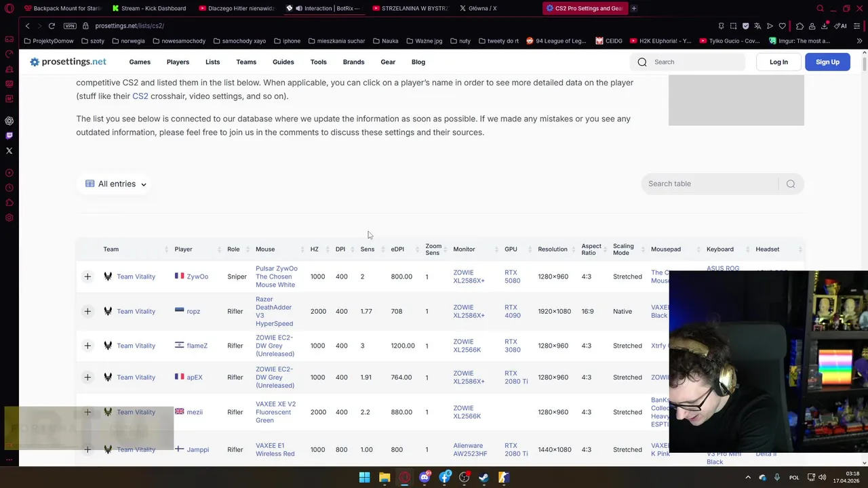
Task: Click the translate page icon
Action: 757,26
